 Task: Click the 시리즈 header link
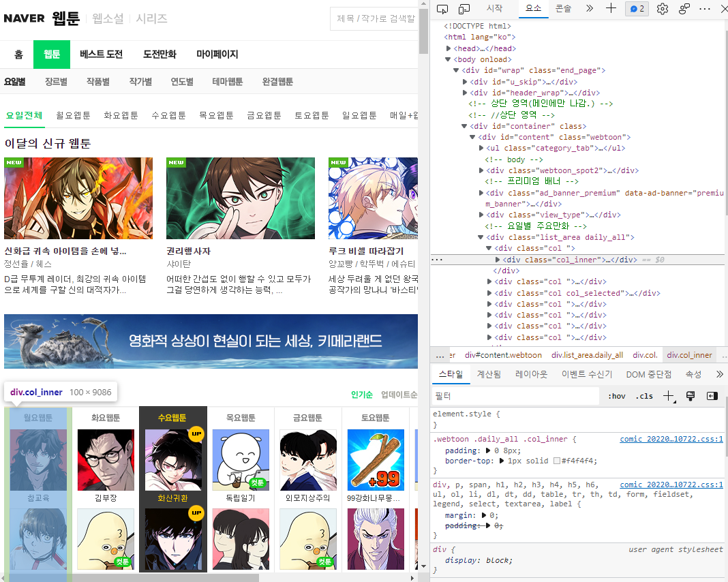click(x=151, y=18)
